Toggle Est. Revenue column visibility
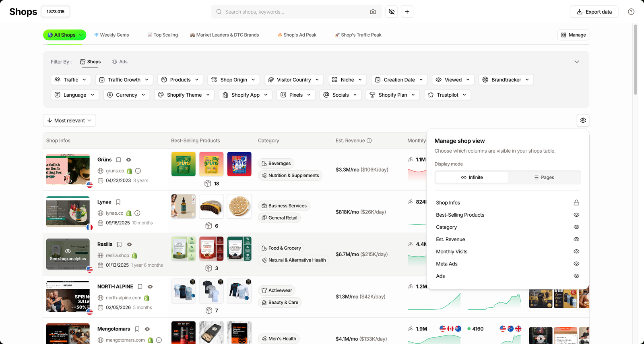The width and height of the screenshot is (644, 344). 576,239
